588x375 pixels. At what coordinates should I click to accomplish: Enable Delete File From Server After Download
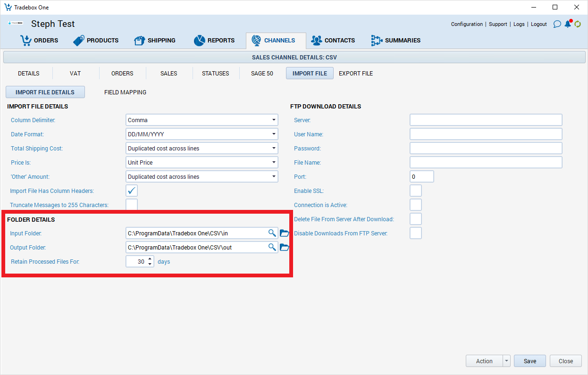pos(416,219)
